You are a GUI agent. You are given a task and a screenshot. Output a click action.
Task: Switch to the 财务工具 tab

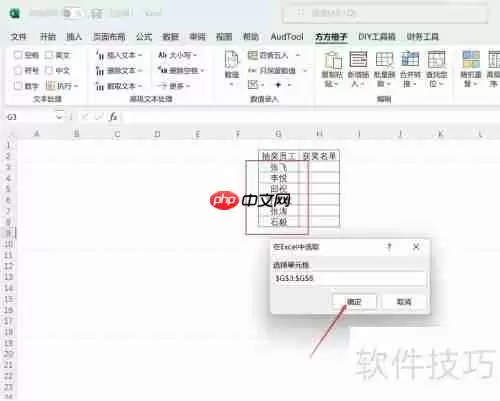point(423,36)
